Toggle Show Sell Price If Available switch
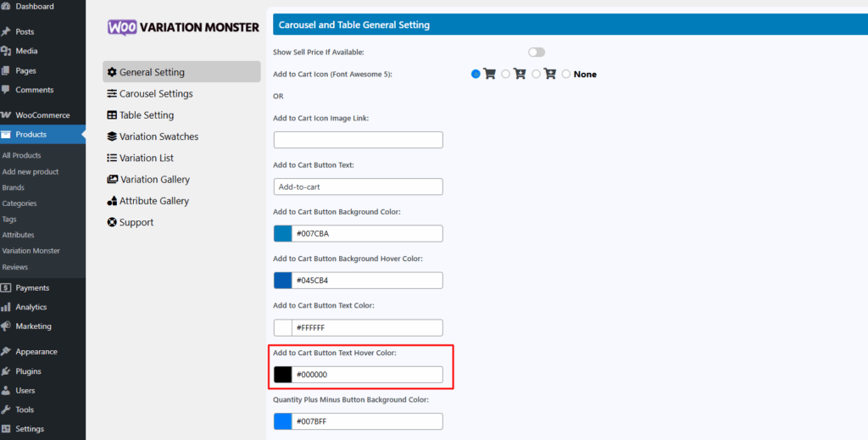This screenshot has width=868, height=440. click(x=537, y=52)
